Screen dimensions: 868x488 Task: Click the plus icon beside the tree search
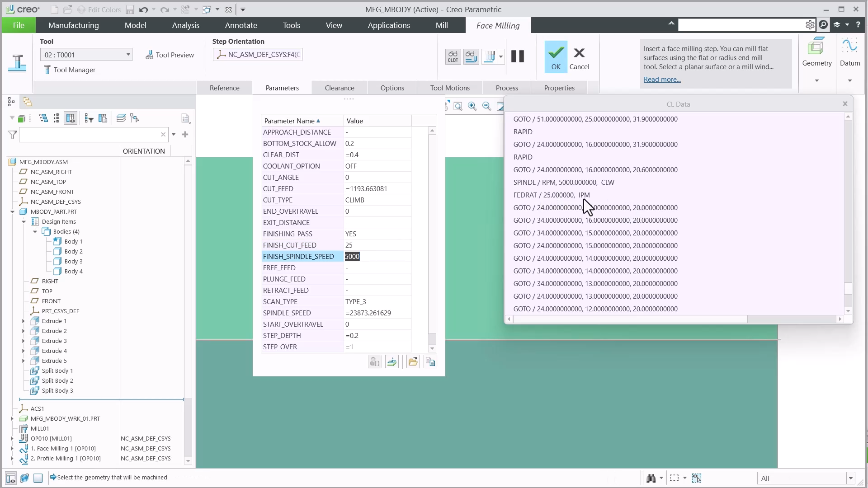pos(185,134)
